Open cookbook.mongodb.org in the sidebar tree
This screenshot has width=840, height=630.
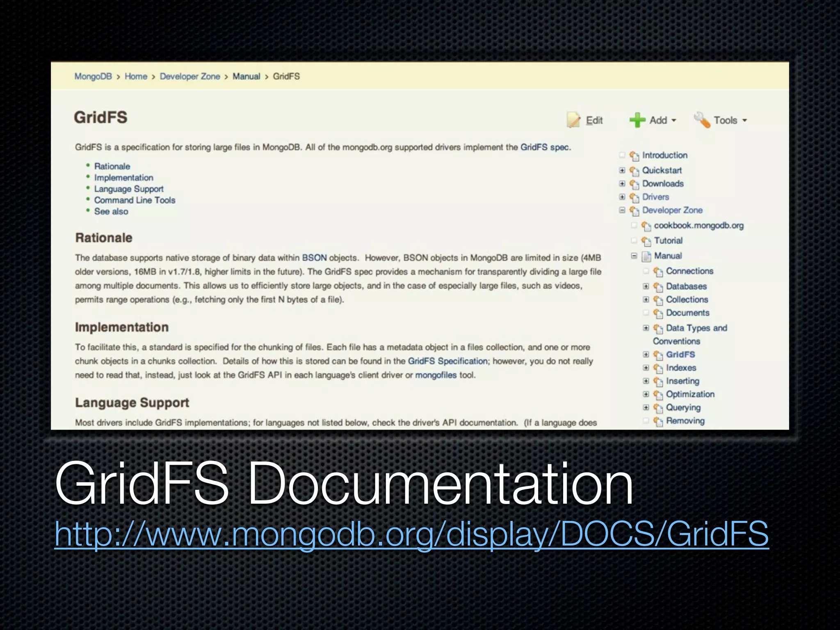(698, 226)
